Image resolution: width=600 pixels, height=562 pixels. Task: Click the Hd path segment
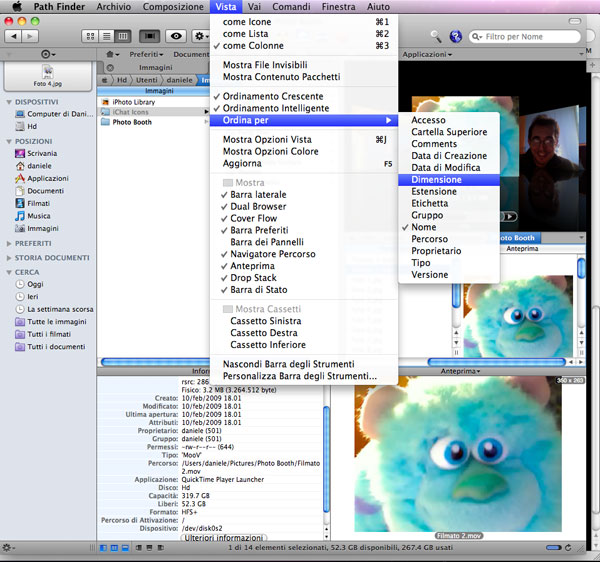[x=122, y=80]
